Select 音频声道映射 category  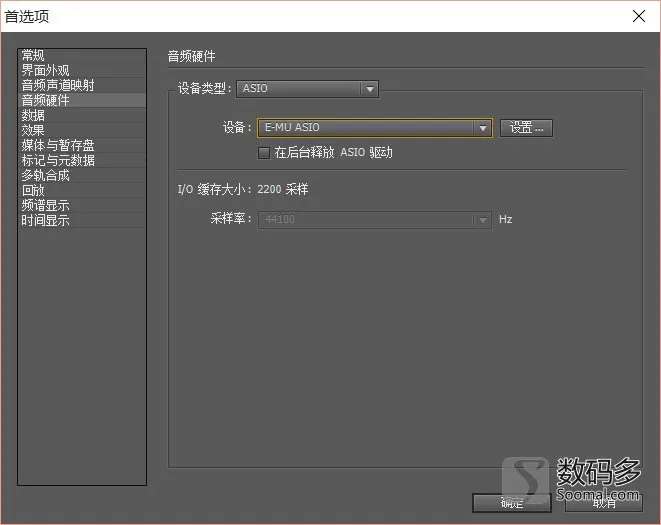pos(82,86)
